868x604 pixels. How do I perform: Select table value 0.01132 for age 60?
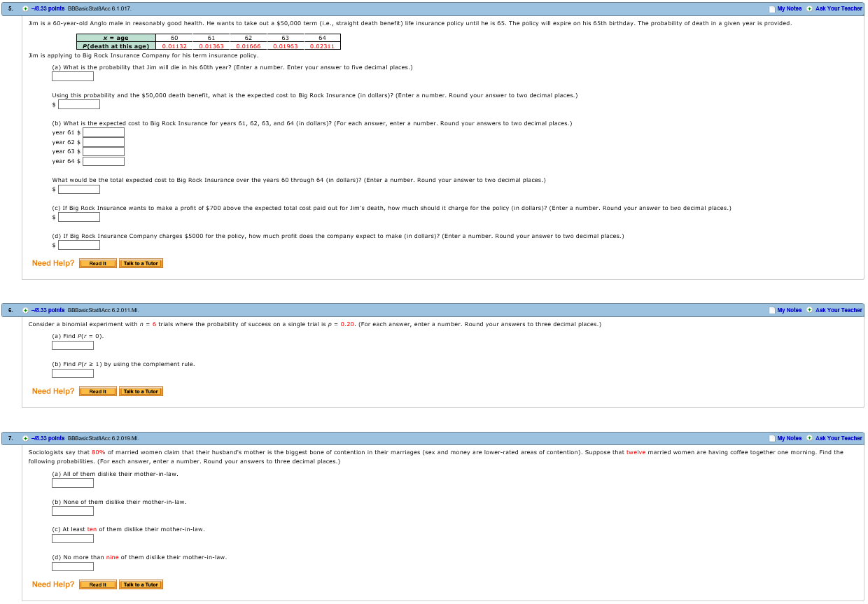174,46
